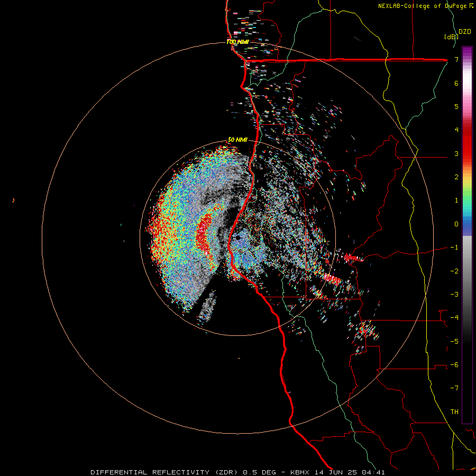
Task: Click the 5 value on the color scale
Action: (x=456, y=106)
